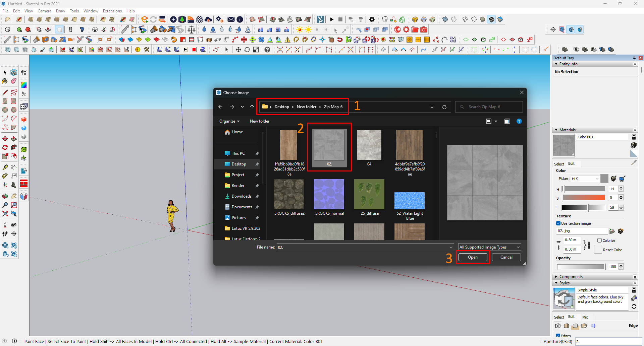Adjust the L lightness slider
The height and width of the screenshot is (346, 644).
(583, 208)
